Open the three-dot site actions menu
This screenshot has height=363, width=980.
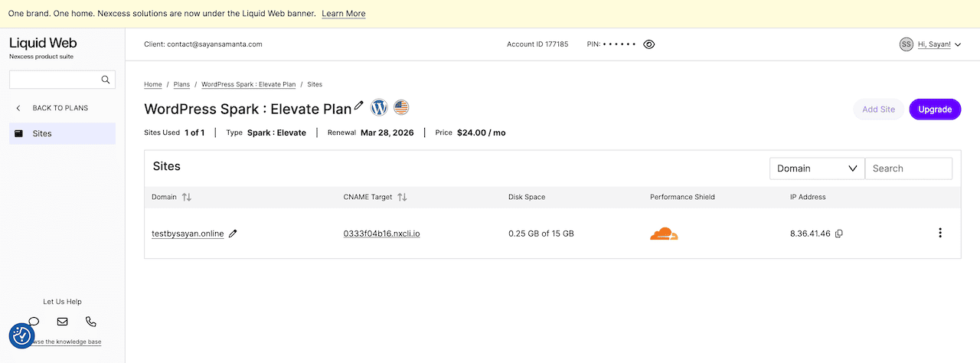click(x=940, y=233)
